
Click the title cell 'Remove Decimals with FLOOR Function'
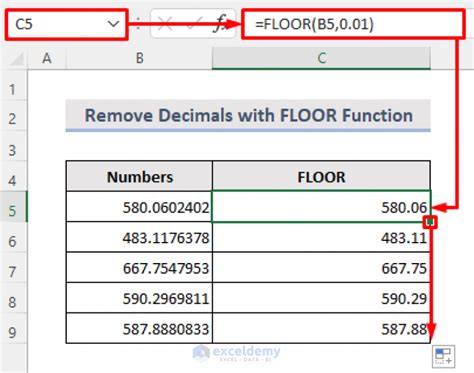click(x=248, y=115)
